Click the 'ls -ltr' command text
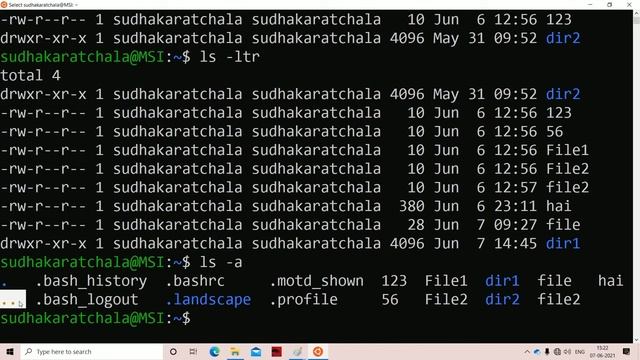The height and width of the screenshot is (360, 640). pos(229,57)
